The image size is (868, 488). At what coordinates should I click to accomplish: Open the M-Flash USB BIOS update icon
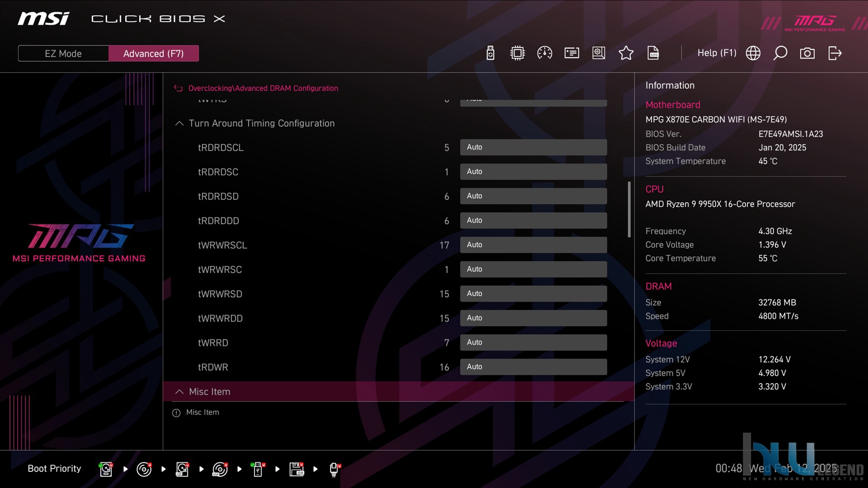coord(490,53)
